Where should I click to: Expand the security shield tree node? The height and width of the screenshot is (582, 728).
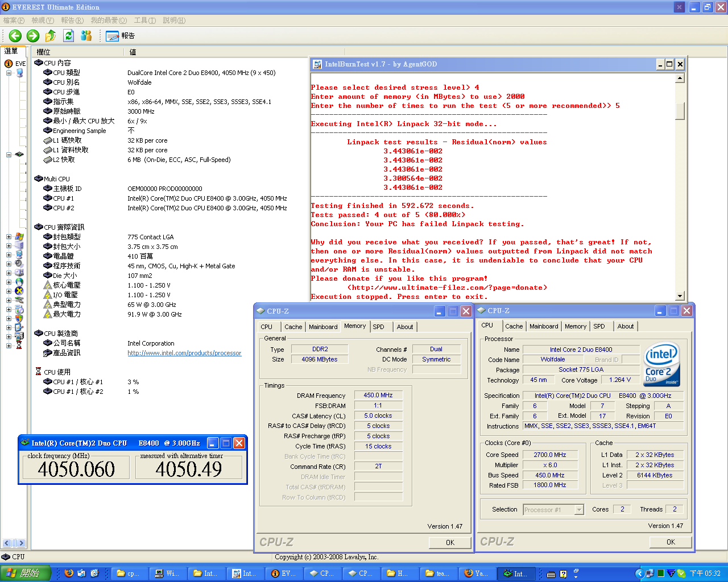coord(9,318)
